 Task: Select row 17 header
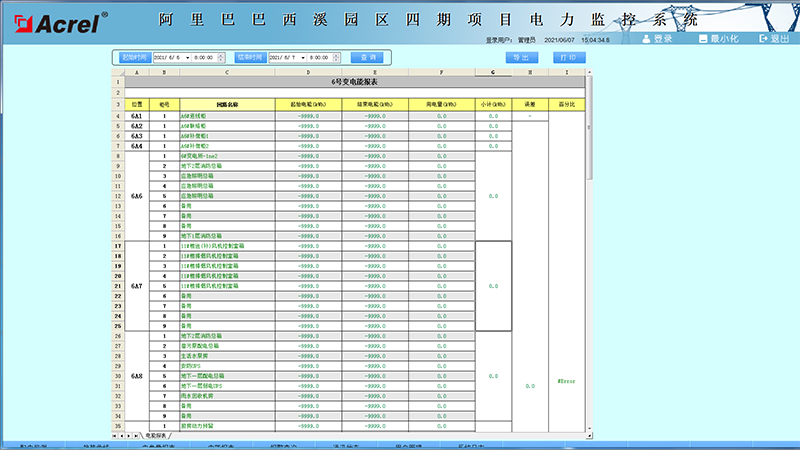coord(117,245)
